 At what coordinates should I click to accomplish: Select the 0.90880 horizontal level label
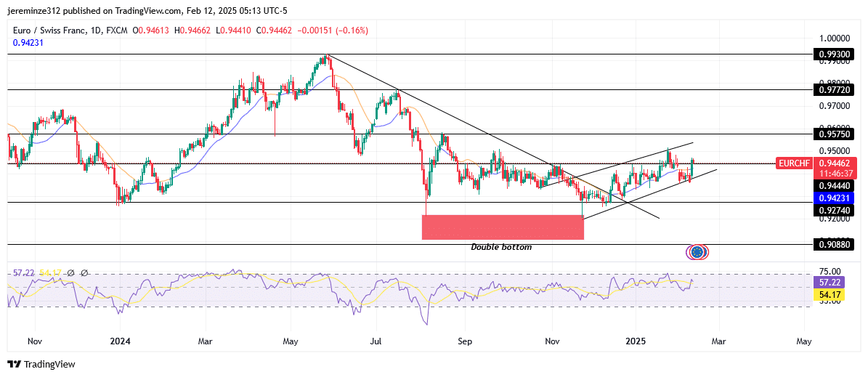click(835, 244)
